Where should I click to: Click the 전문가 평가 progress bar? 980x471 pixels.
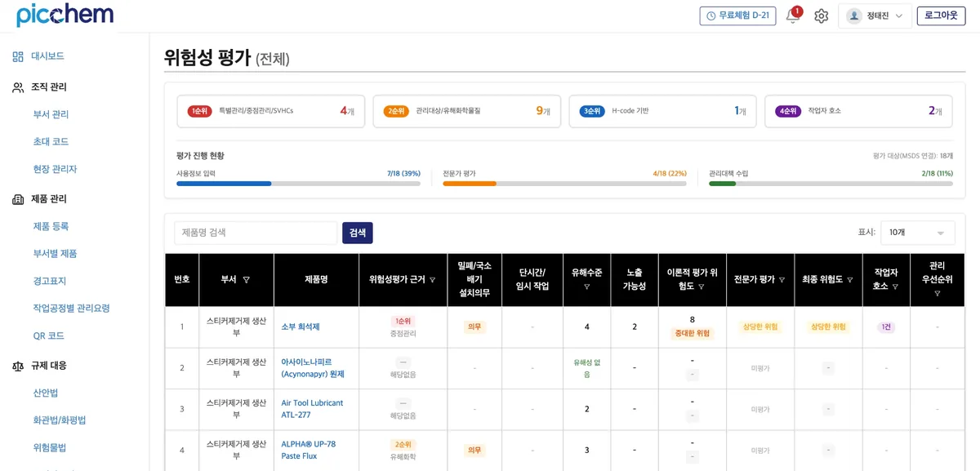564,184
